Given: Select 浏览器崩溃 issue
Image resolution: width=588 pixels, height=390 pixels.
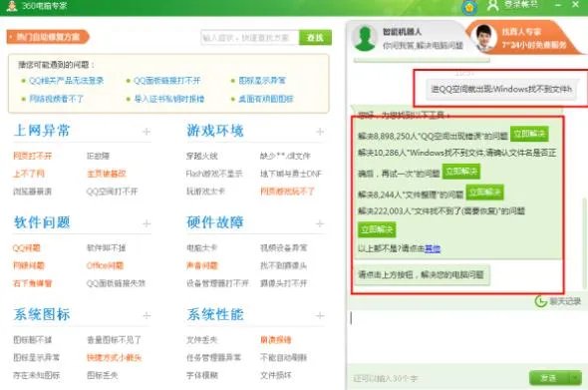Looking at the screenshot, I should coord(32,192).
